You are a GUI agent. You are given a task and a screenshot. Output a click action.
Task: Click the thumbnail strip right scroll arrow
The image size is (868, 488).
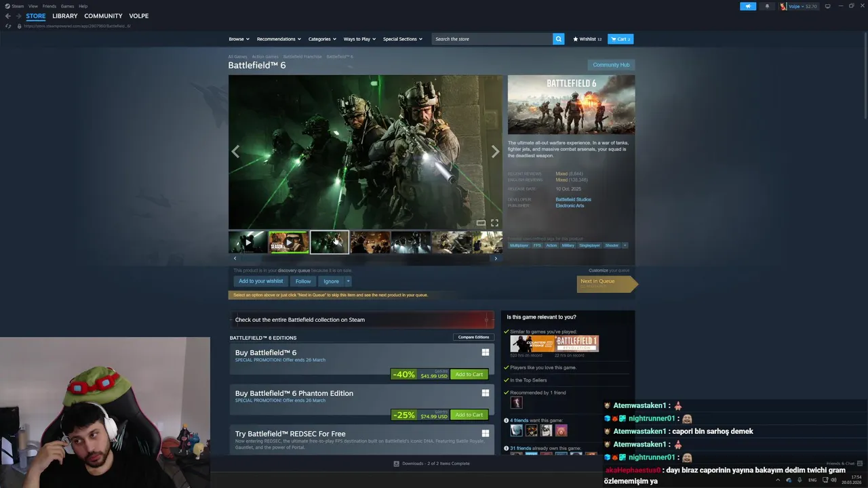496,258
